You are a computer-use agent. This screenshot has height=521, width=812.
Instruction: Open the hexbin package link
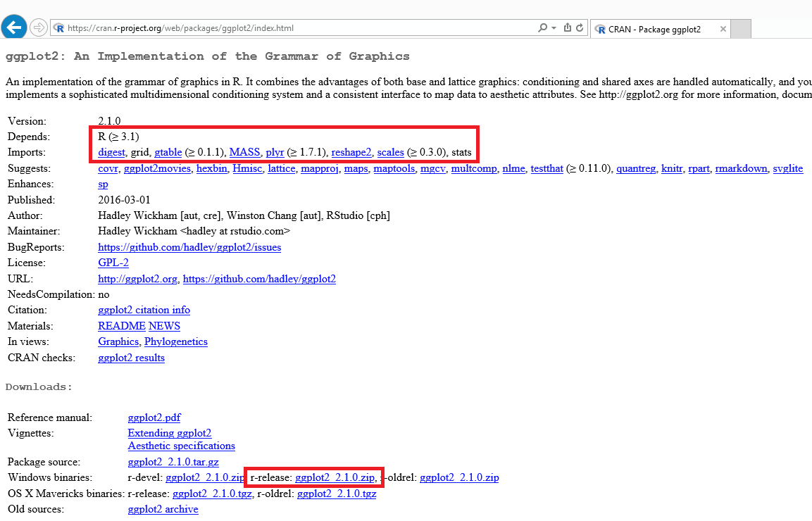(211, 168)
